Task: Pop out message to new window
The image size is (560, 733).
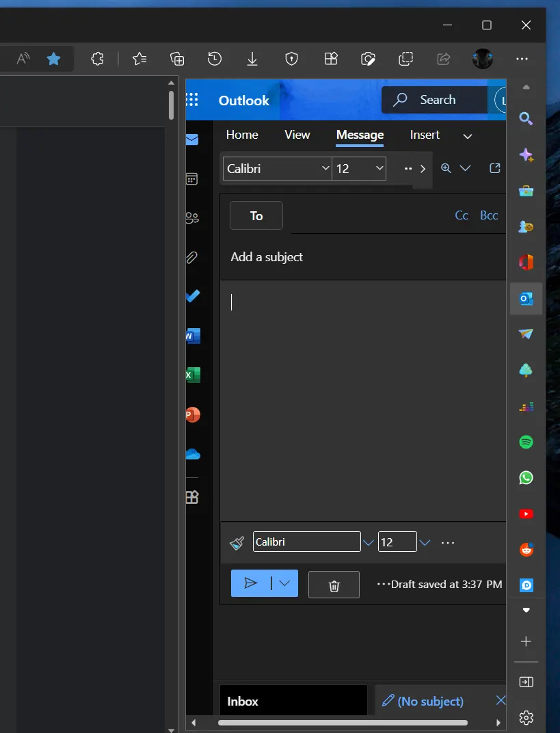Action: (494, 168)
